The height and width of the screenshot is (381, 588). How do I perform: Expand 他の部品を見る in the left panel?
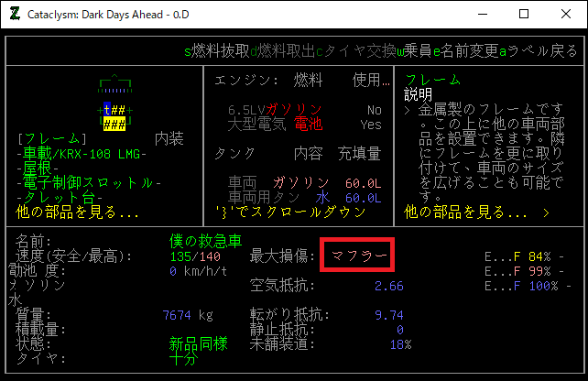click(x=78, y=212)
